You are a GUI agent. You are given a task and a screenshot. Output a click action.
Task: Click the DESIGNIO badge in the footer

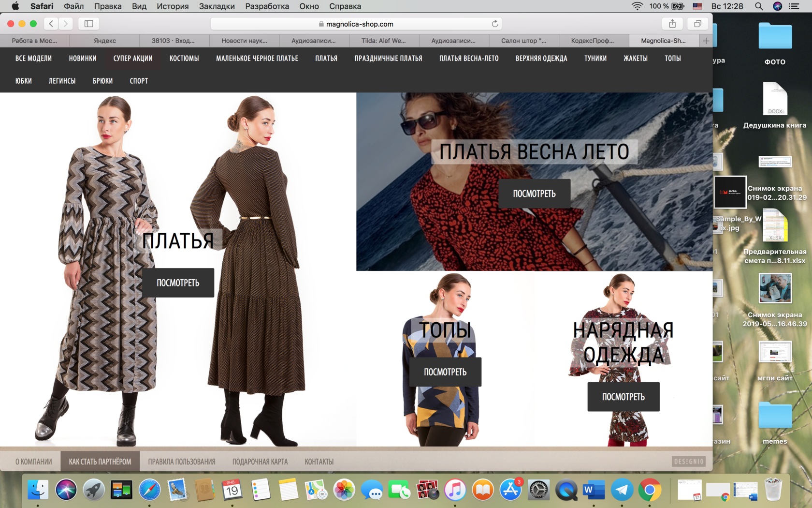coord(689,462)
